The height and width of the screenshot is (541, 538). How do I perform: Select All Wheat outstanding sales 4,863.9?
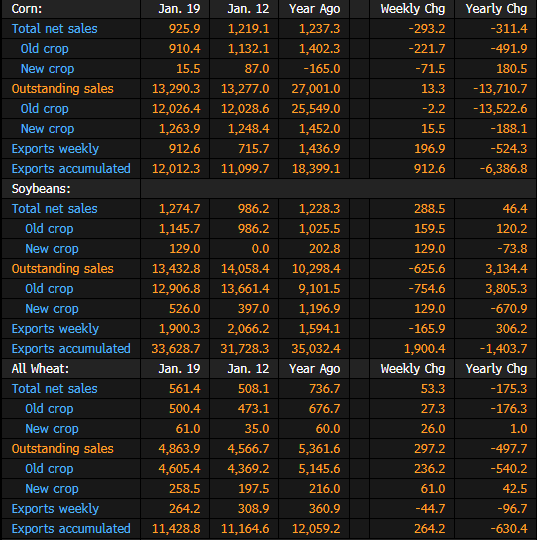point(179,449)
